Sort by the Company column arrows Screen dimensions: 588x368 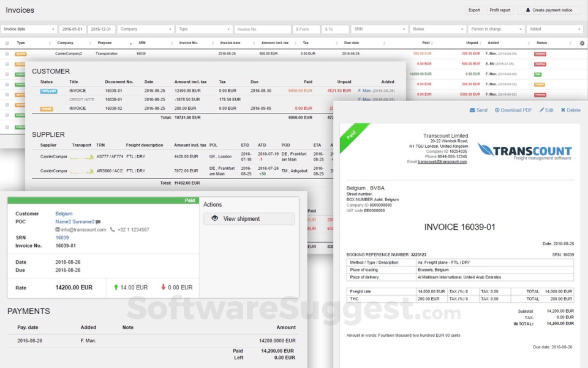(91, 43)
